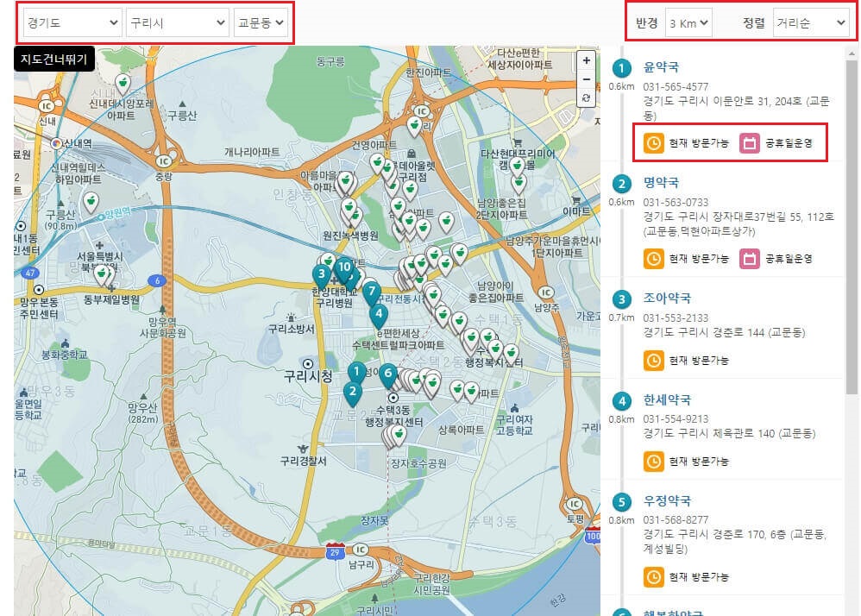
Task: Open the 거리순 sort dropdown
Action: 810,23
